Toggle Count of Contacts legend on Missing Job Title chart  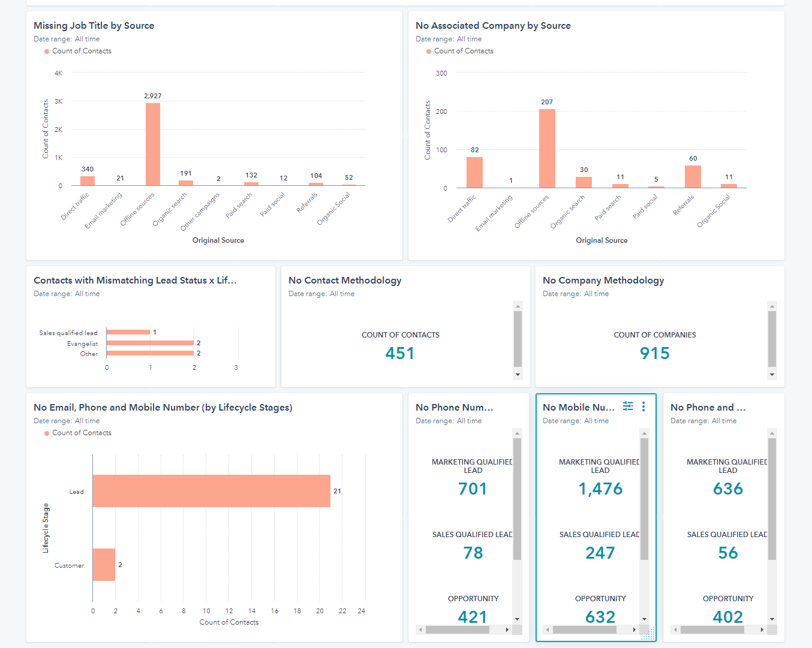click(x=77, y=51)
